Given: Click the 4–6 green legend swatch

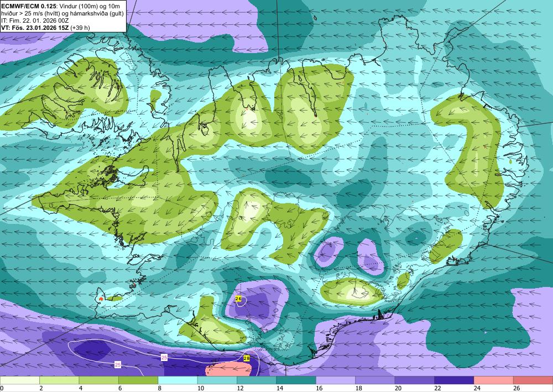Looking at the screenshot, I should (99, 380).
